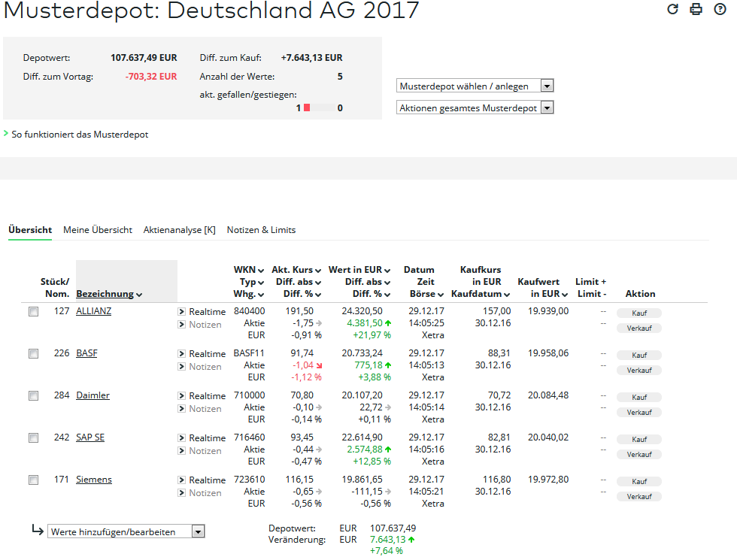Screen dimensions: 737x560
Task: Sort by Wert in EUR header
Action: (x=359, y=270)
